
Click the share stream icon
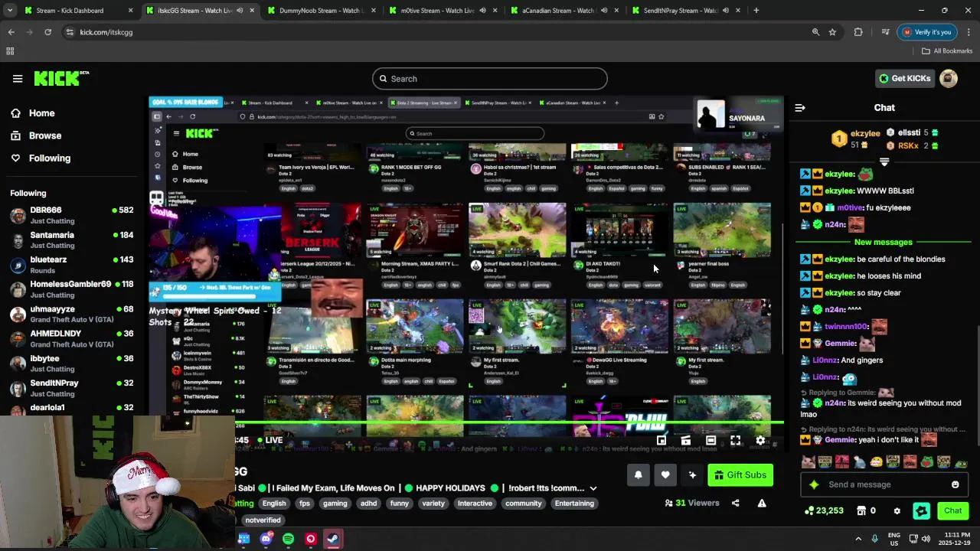pos(735,503)
